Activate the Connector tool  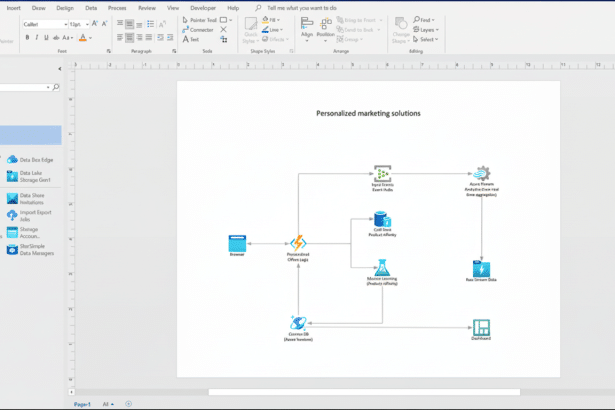[x=198, y=30]
